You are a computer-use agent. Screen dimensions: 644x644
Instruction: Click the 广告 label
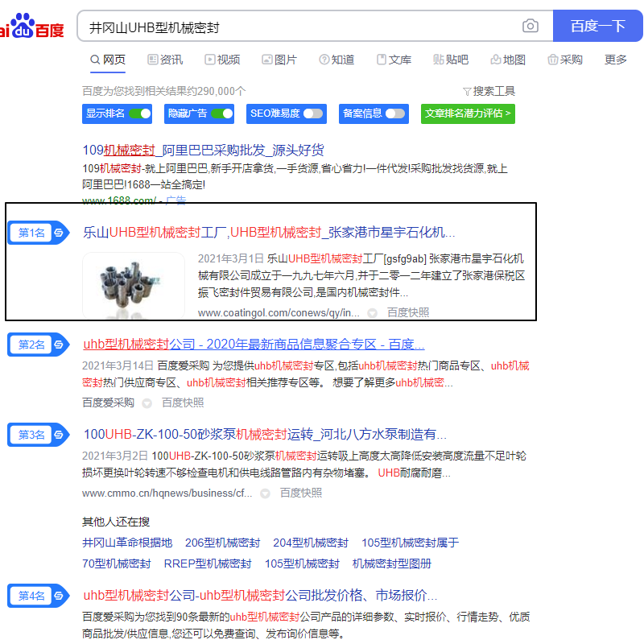[x=175, y=200]
